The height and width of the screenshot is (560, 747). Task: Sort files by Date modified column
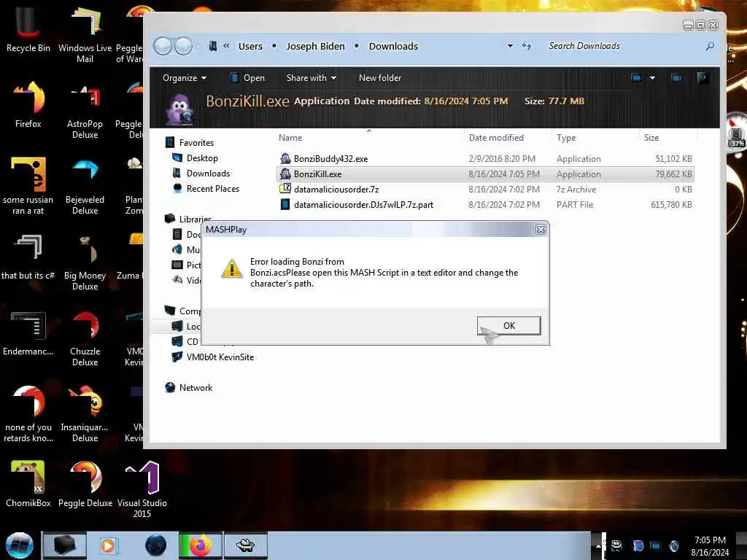(496, 138)
